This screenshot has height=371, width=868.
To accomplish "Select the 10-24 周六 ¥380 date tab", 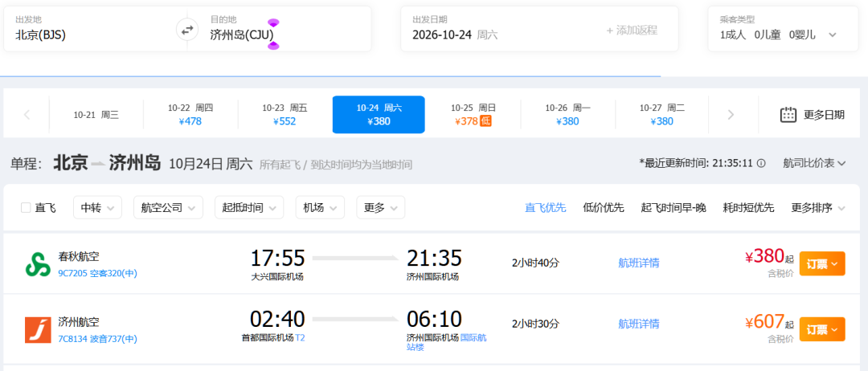I will (x=379, y=115).
